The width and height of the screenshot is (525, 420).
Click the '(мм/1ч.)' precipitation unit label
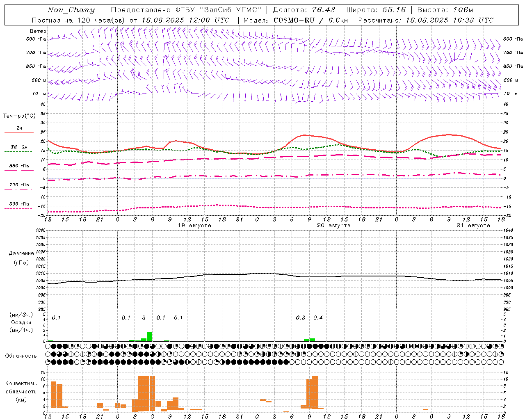[x=21, y=330]
